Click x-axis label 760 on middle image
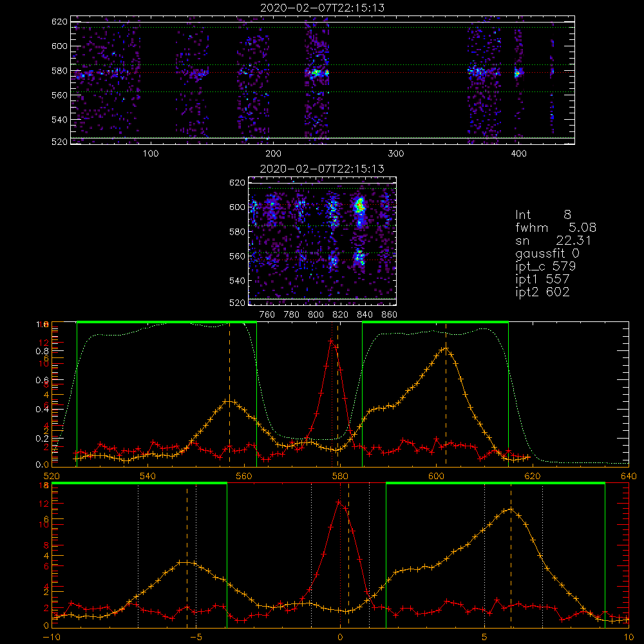644x644 pixels. (x=267, y=315)
